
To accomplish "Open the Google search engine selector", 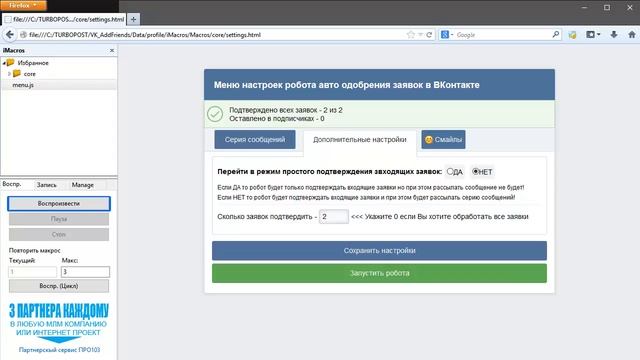I will pyautogui.click(x=447, y=35).
